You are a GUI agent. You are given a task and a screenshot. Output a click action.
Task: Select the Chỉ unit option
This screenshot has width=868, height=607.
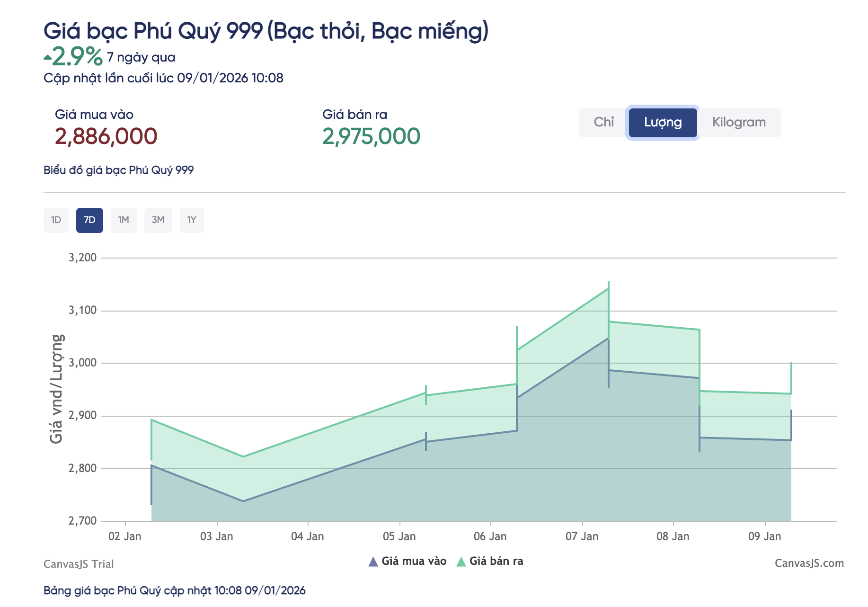tap(603, 122)
